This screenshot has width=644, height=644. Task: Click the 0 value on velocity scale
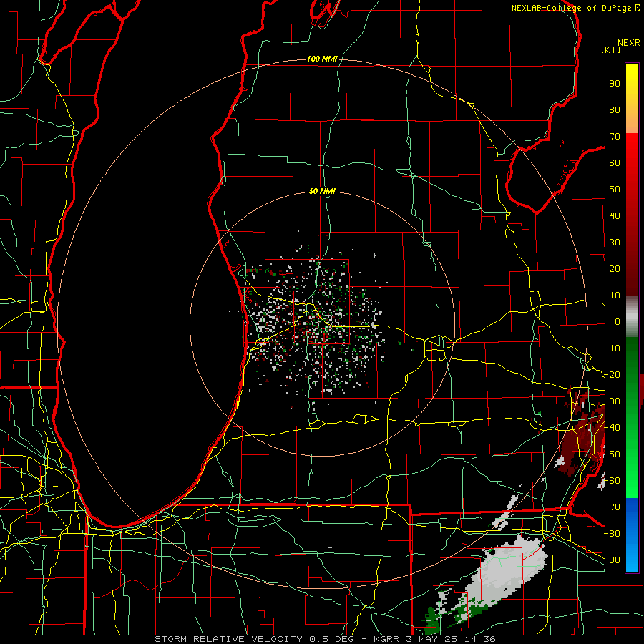[x=618, y=322]
